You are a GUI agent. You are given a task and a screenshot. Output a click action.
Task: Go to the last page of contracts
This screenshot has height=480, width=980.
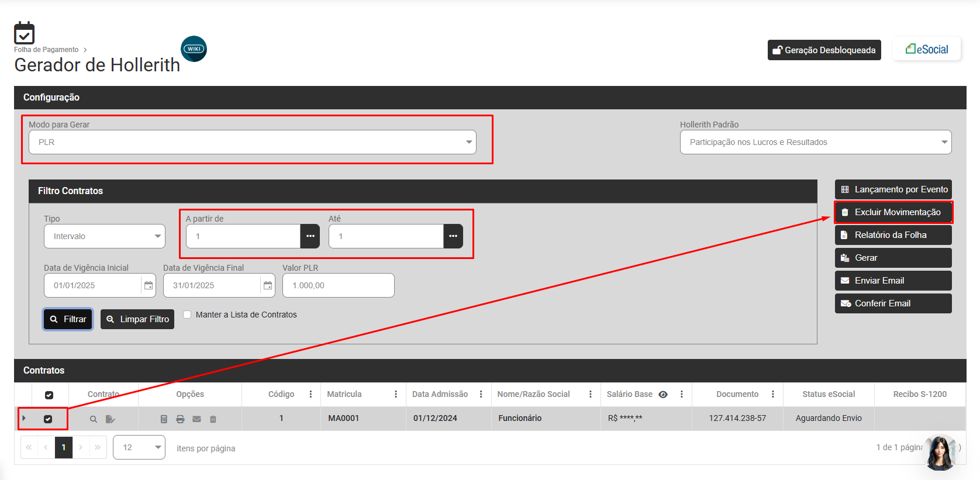coord(98,447)
